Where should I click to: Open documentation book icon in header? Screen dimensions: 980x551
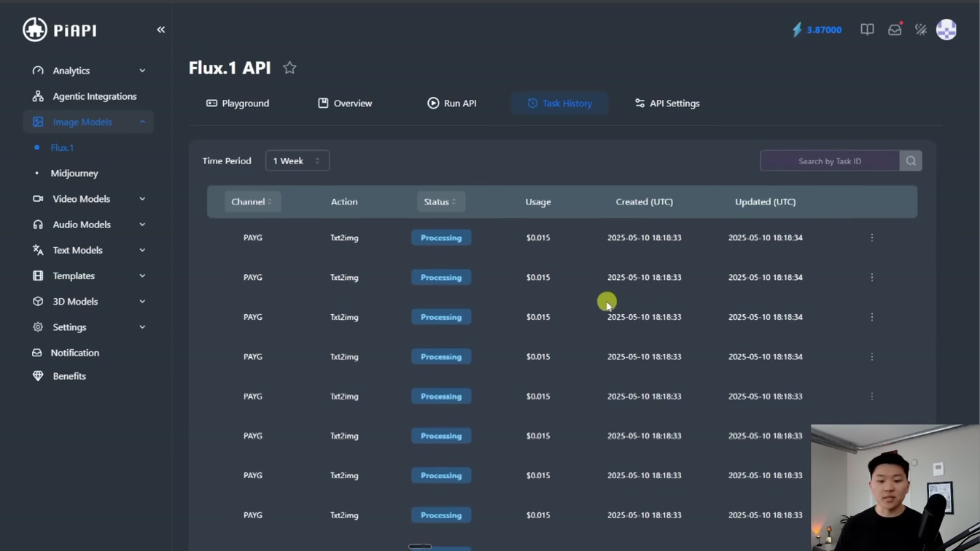click(867, 30)
